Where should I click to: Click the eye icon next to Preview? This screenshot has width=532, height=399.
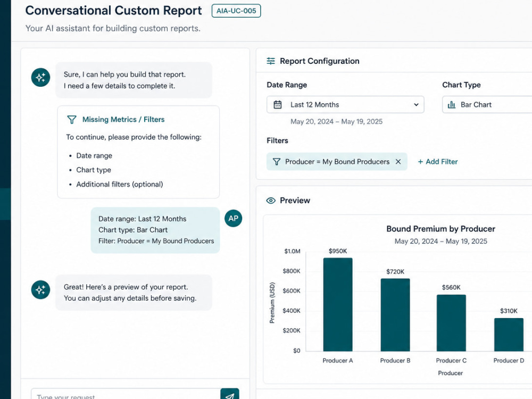(x=271, y=201)
